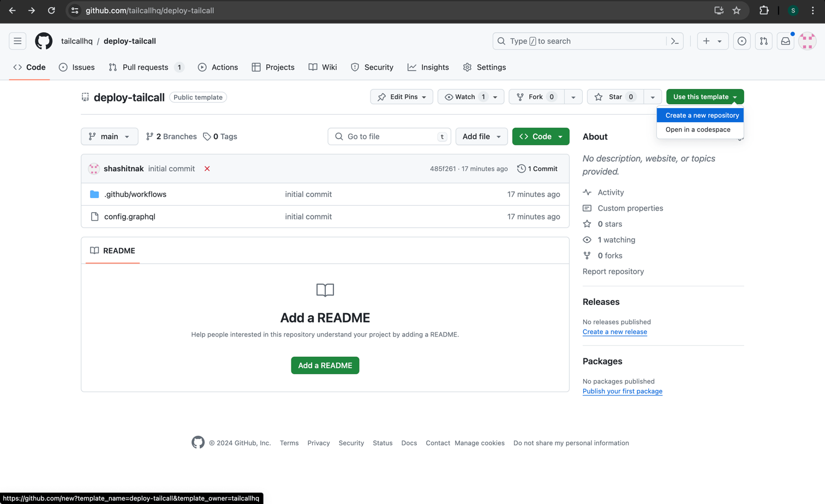Open the global navigation hamburger menu
Screen dimensions: 825x504
pos(17,41)
